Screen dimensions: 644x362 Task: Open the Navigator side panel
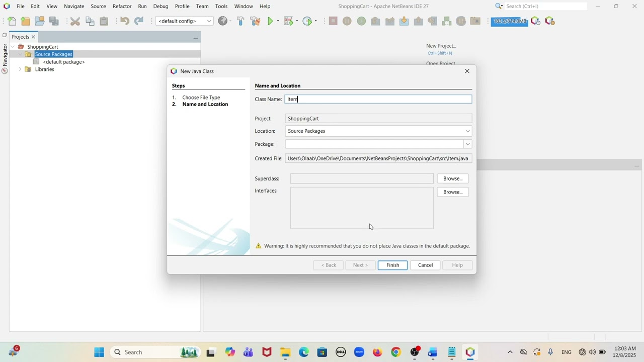(x=5, y=55)
